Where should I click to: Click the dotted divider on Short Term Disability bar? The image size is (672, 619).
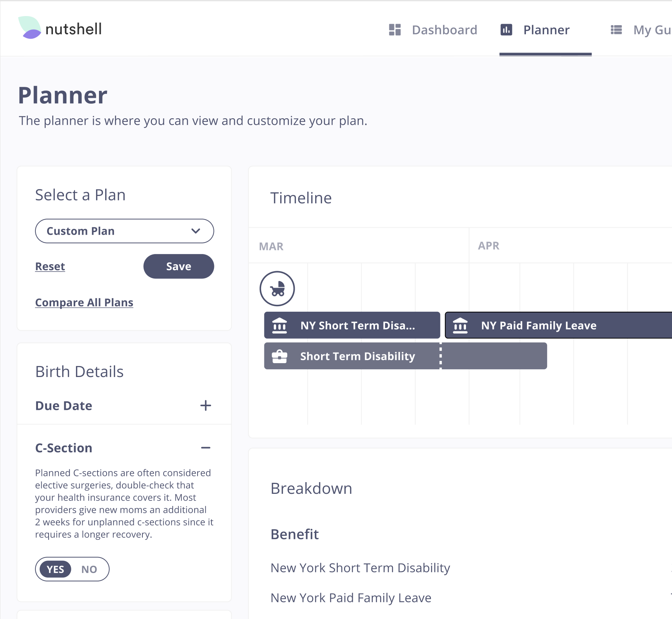(440, 356)
